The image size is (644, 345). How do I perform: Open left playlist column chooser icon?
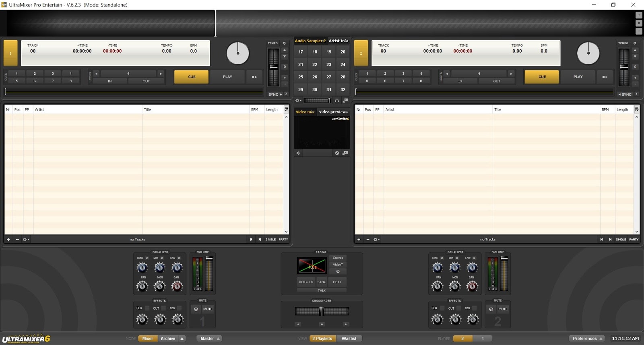pyautogui.click(x=286, y=109)
